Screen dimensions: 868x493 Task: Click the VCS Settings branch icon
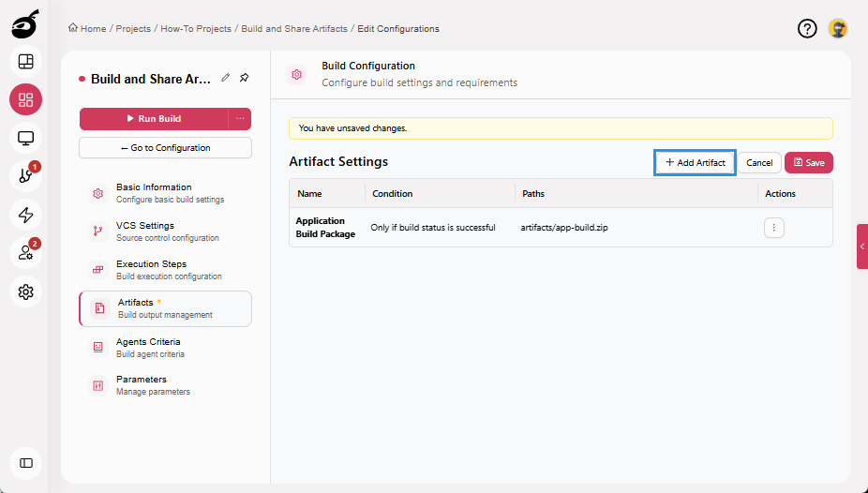(x=98, y=232)
